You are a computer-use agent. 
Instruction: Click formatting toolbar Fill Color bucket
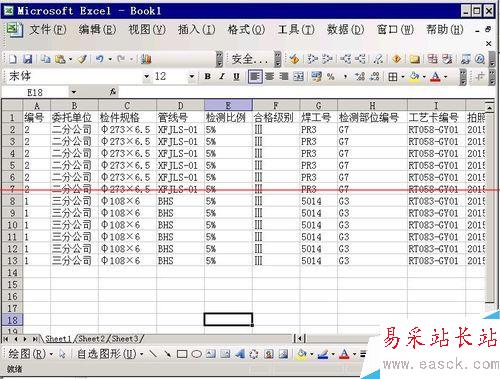[x=414, y=77]
